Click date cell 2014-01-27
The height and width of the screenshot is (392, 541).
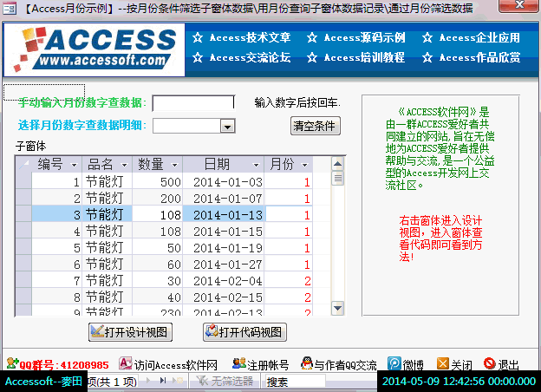click(224, 264)
